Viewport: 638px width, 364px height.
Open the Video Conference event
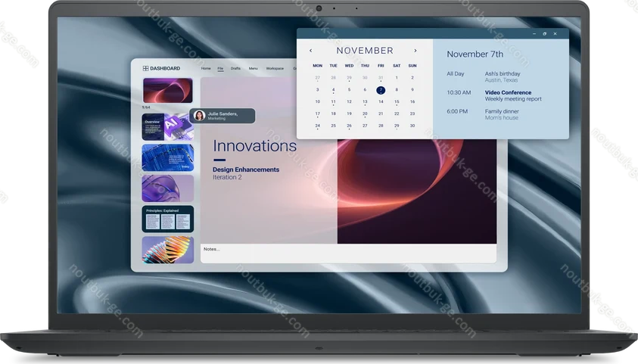tap(508, 92)
